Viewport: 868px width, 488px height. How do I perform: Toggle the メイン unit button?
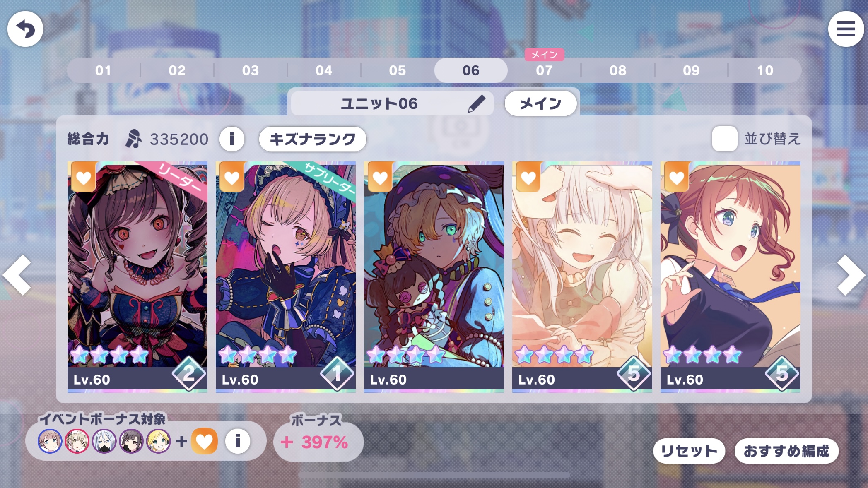540,103
